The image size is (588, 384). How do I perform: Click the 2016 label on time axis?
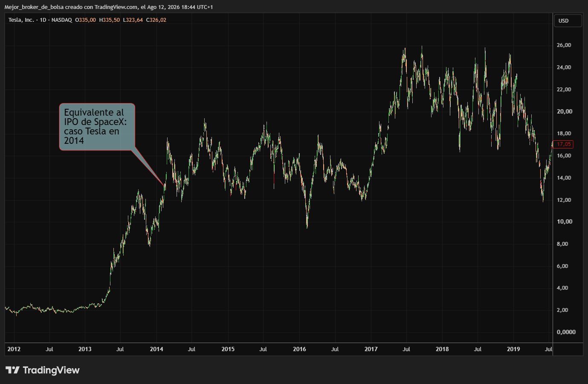coord(299,349)
